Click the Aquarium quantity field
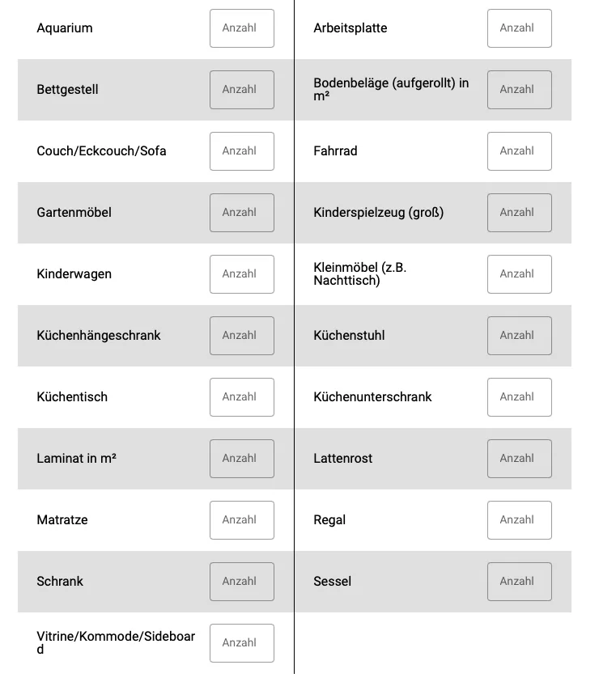616x682 pixels. [x=241, y=28]
